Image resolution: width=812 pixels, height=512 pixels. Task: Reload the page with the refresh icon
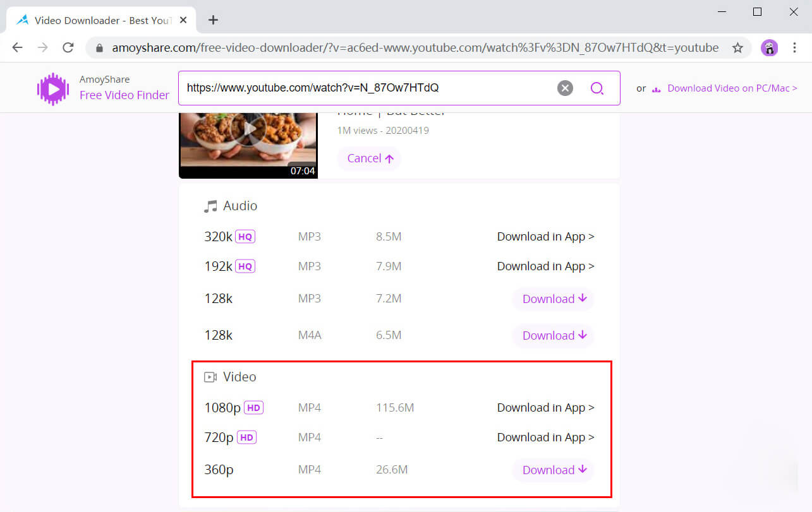[68, 47]
